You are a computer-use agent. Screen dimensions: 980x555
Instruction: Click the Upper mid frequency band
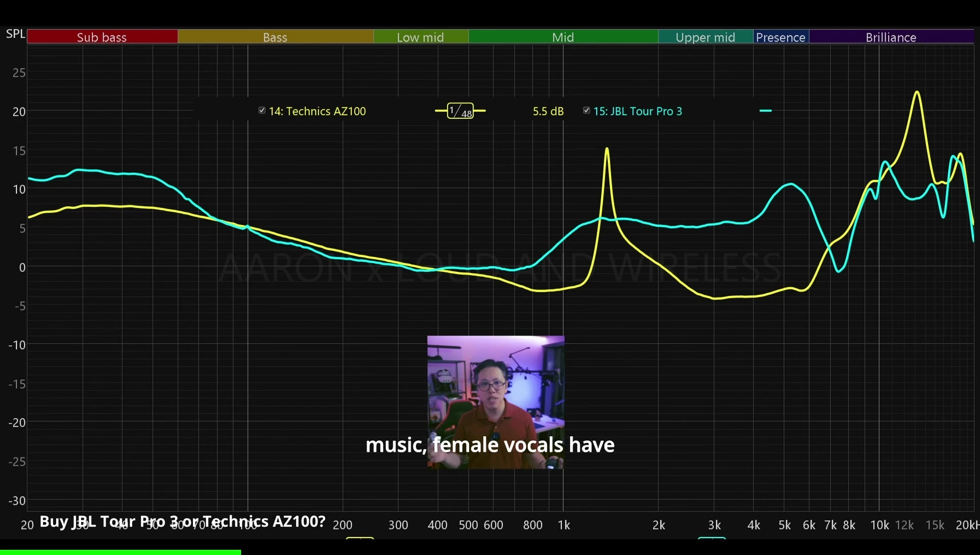click(x=705, y=37)
